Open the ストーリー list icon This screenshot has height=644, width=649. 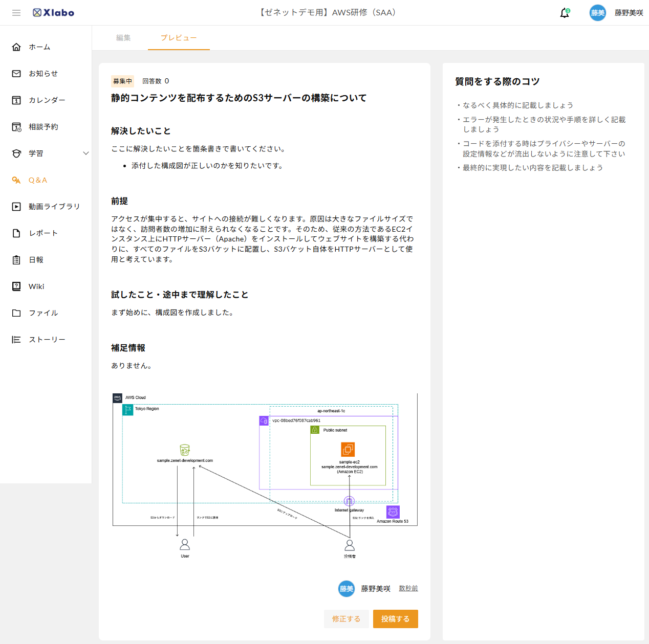click(x=16, y=340)
